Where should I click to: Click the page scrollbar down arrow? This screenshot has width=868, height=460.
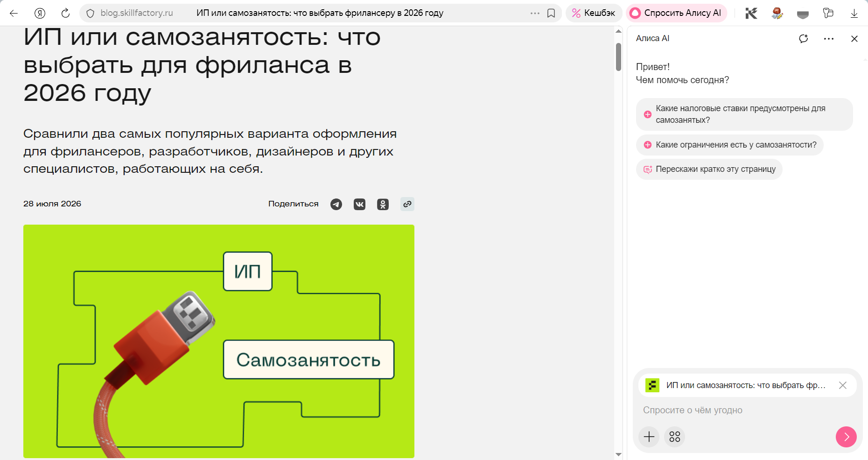click(x=618, y=454)
